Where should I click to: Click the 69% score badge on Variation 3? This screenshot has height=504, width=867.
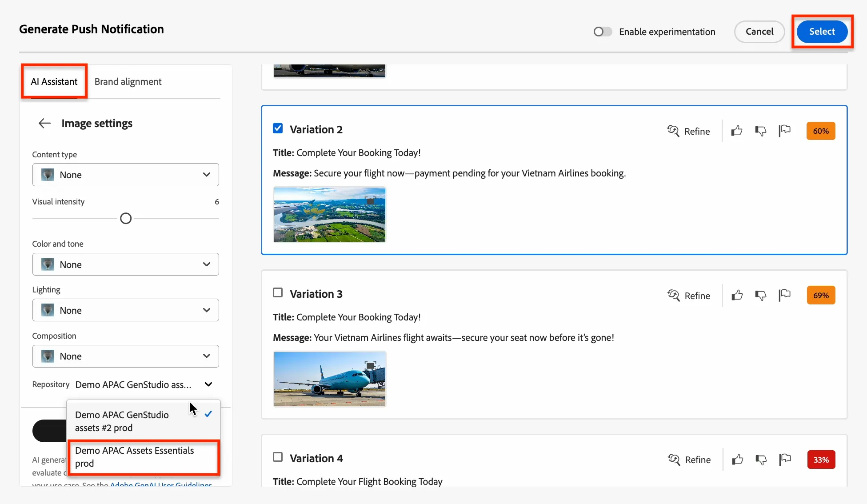(x=821, y=296)
